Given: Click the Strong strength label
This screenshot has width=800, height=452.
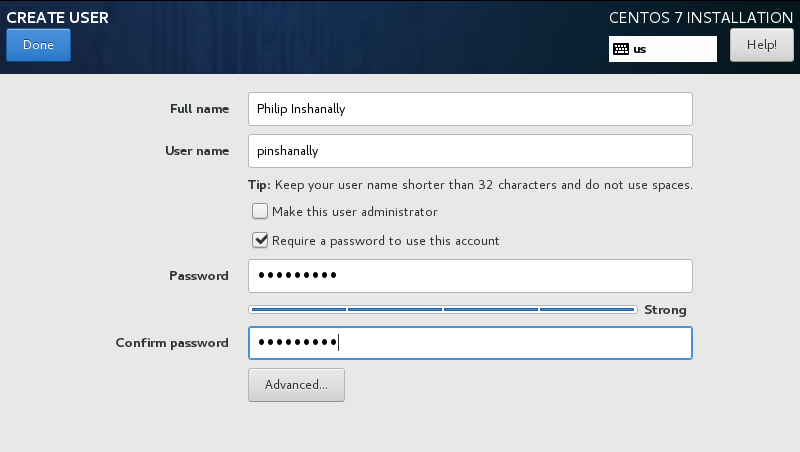Looking at the screenshot, I should pos(665,310).
